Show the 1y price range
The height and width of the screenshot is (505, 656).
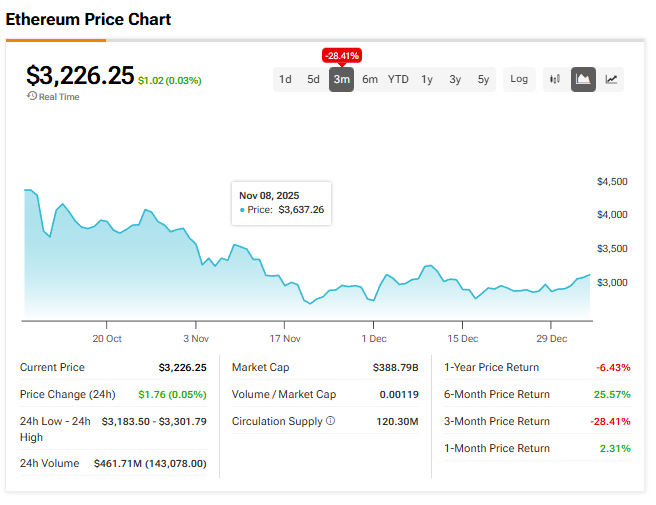click(x=427, y=79)
